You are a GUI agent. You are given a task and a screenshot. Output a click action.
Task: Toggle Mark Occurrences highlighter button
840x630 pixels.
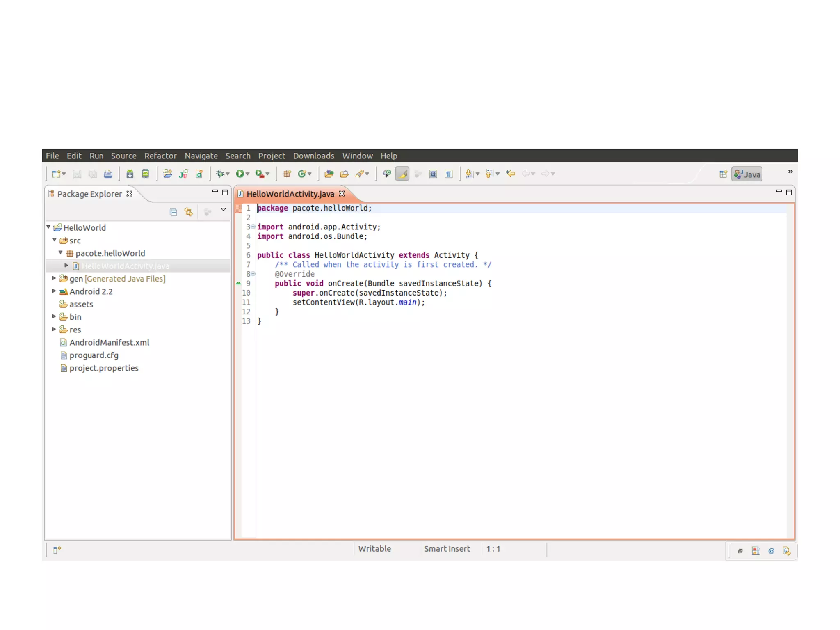point(402,174)
